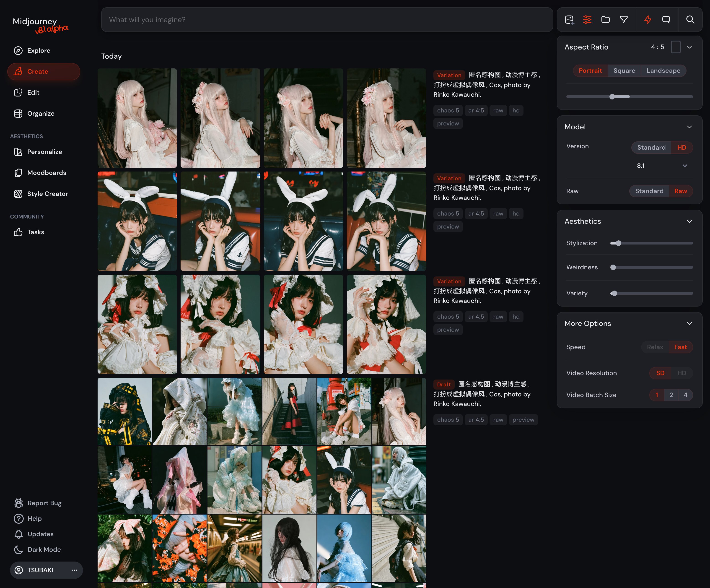Click the Moodboards icon
Viewport: 710px width, 588px height.
click(18, 173)
